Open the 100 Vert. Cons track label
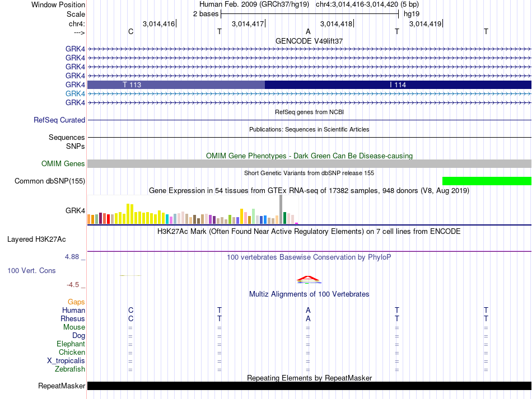The image size is (532, 399). [31, 270]
